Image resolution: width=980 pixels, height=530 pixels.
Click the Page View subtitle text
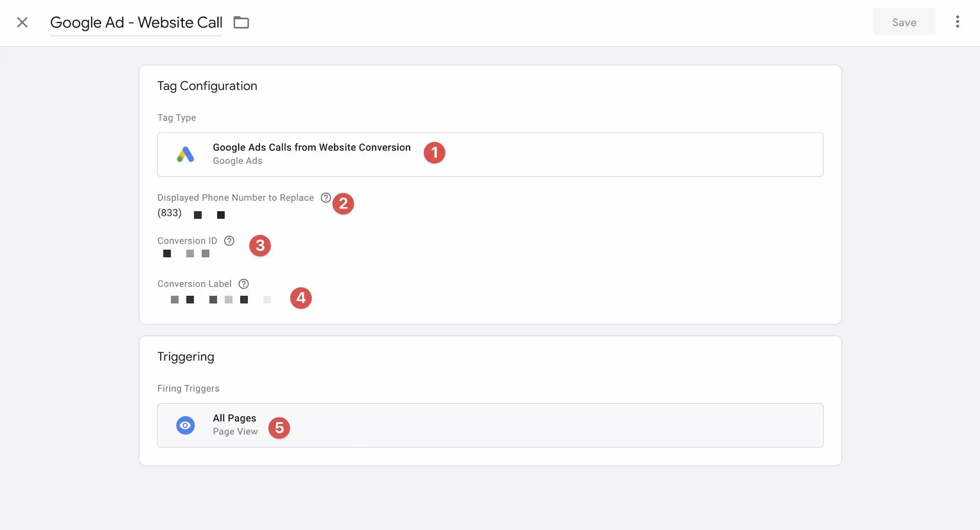(235, 432)
